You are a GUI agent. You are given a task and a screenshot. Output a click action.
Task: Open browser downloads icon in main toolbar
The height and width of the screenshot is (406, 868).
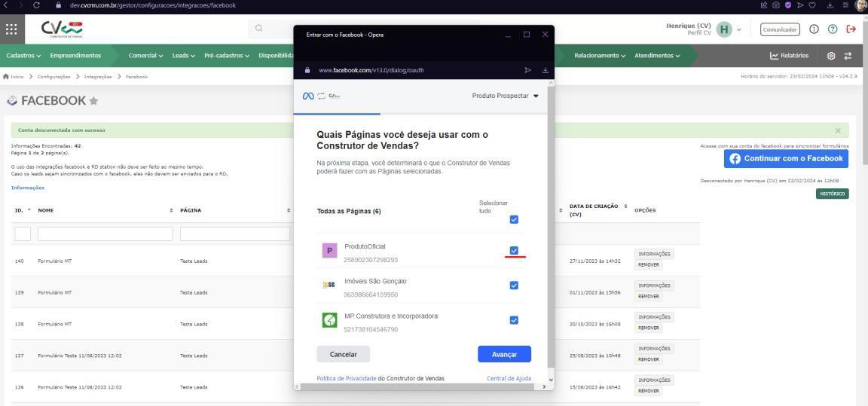(x=830, y=5)
